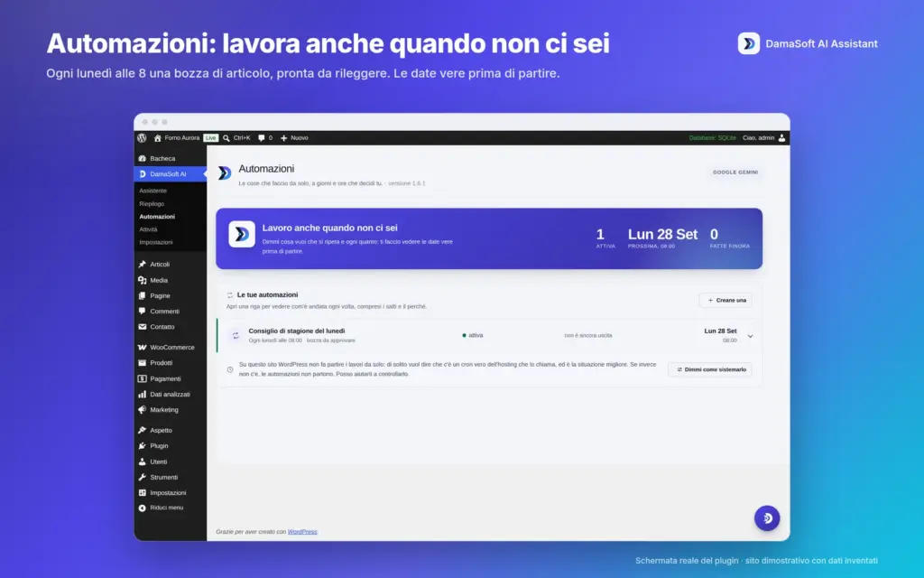Select DamaSoft AI in sidebar
The width and height of the screenshot is (924, 578).
coord(171,174)
